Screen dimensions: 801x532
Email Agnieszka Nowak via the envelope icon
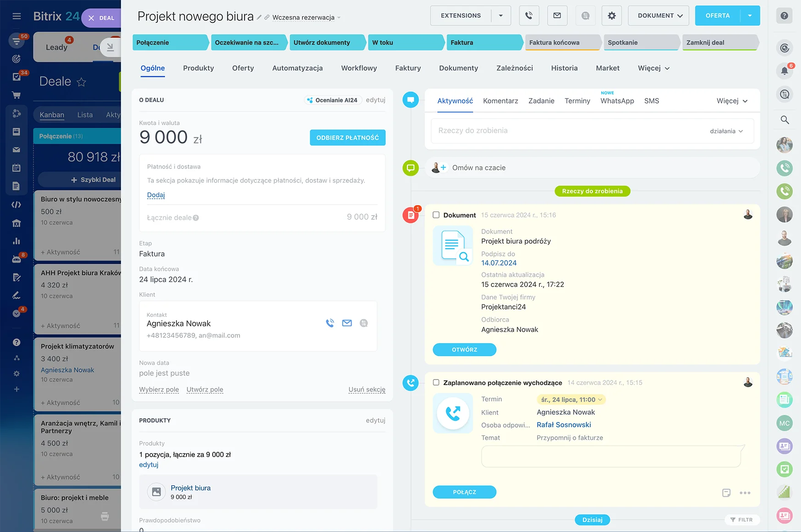[x=347, y=323]
